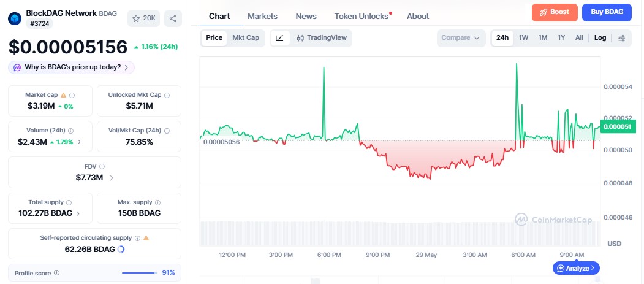This screenshot has height=284, width=644.
Task: Set chart range to 1Y
Action: 561,38
